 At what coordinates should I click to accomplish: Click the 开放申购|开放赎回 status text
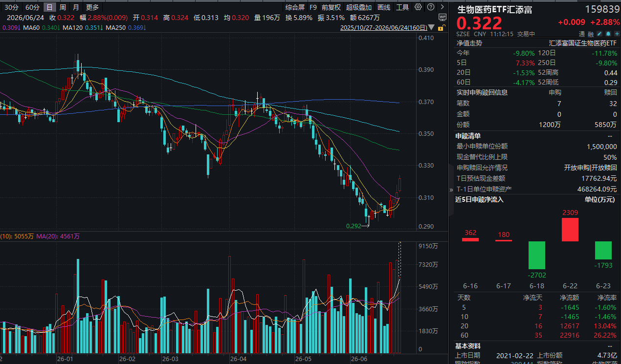(x=591, y=168)
